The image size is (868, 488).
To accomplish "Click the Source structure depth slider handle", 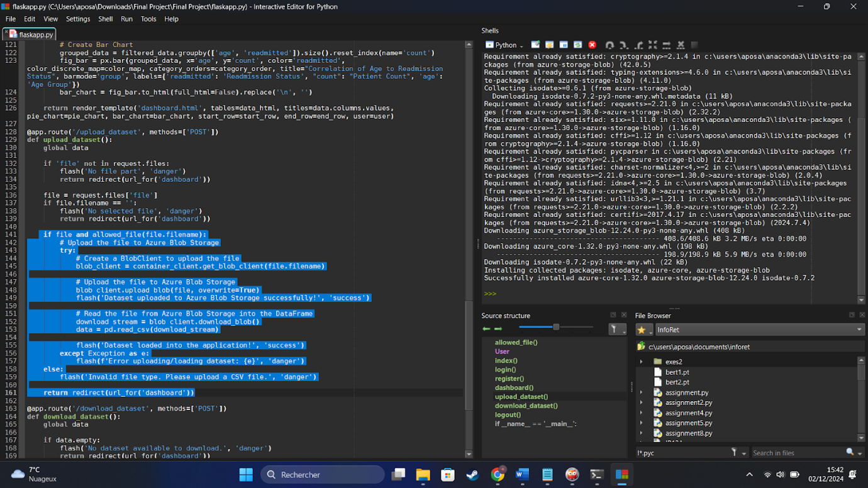I will pos(556,327).
